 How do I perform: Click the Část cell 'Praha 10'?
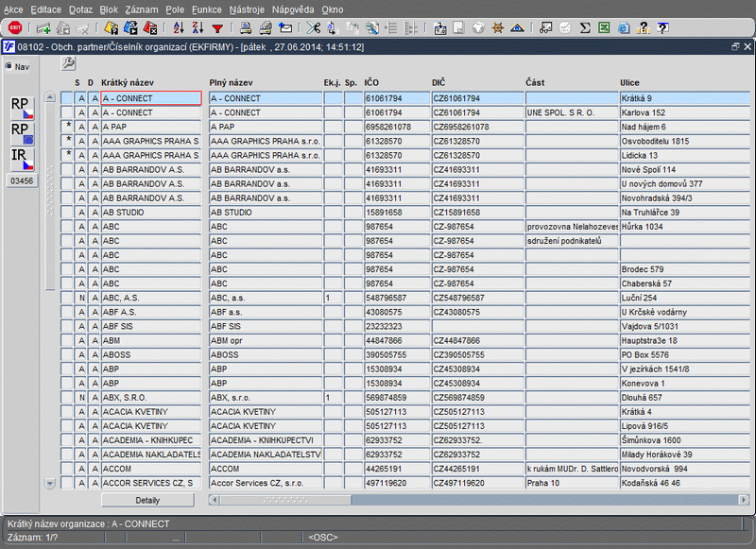click(572, 483)
